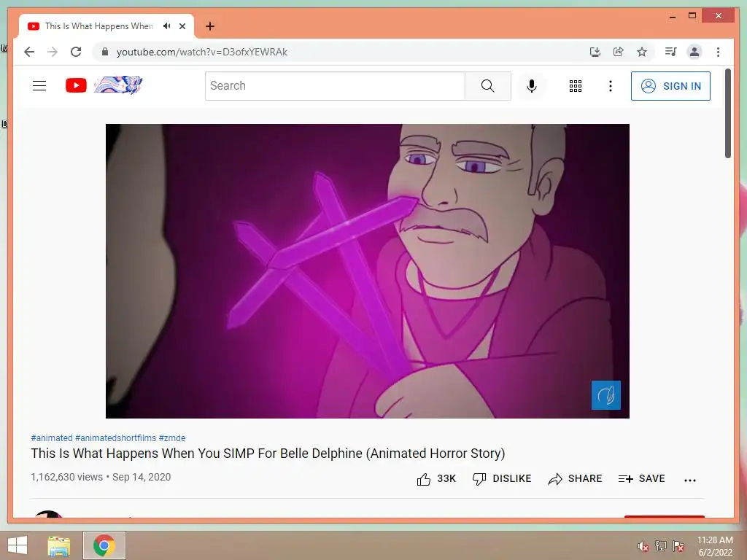Open the Chrome profile avatar
This screenshot has height=560, width=747.
[x=694, y=52]
